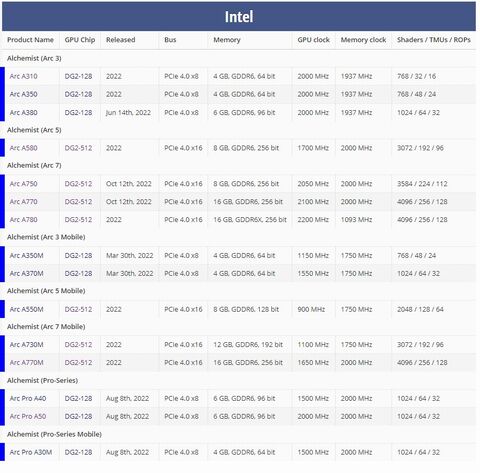
Task: Click the 1150 MHz GPU clock value
Action: coord(313,256)
